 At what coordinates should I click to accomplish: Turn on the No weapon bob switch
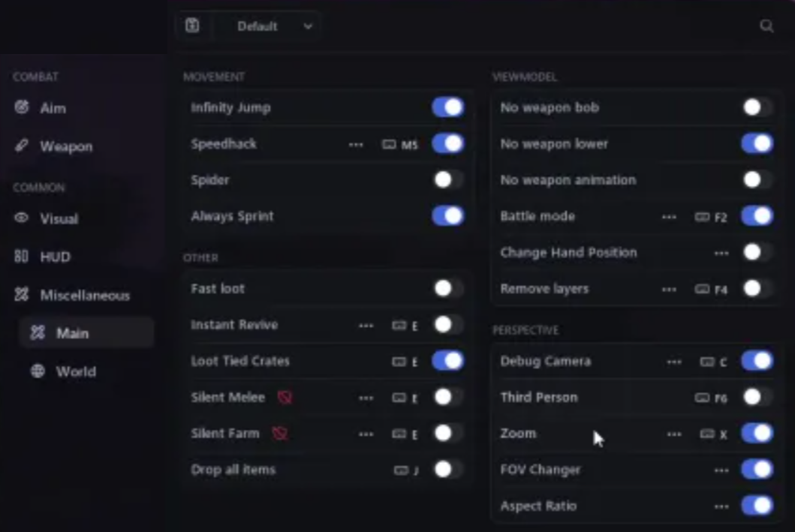click(x=757, y=107)
